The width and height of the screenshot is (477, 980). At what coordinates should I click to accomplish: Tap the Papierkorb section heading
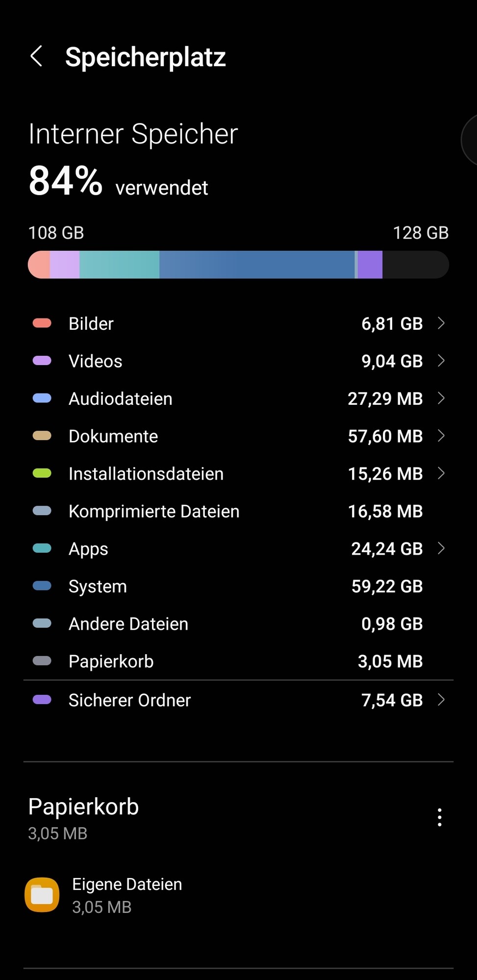tap(83, 807)
